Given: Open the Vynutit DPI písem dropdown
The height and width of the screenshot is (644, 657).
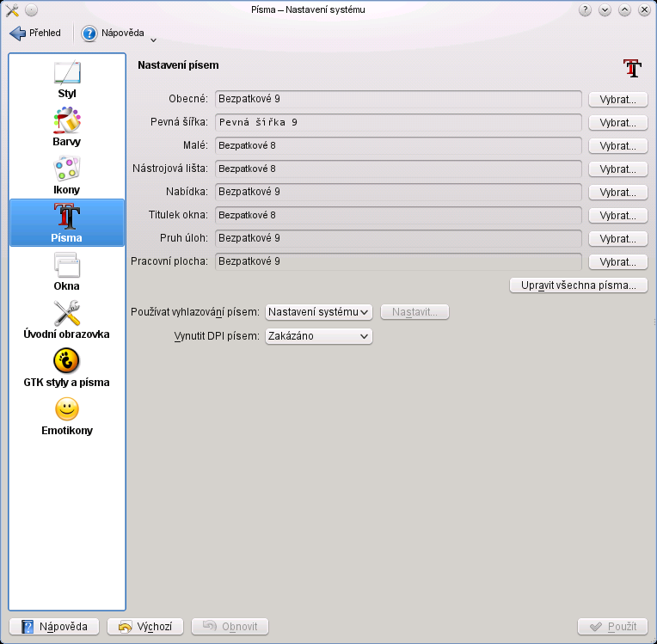Looking at the screenshot, I should (319, 336).
